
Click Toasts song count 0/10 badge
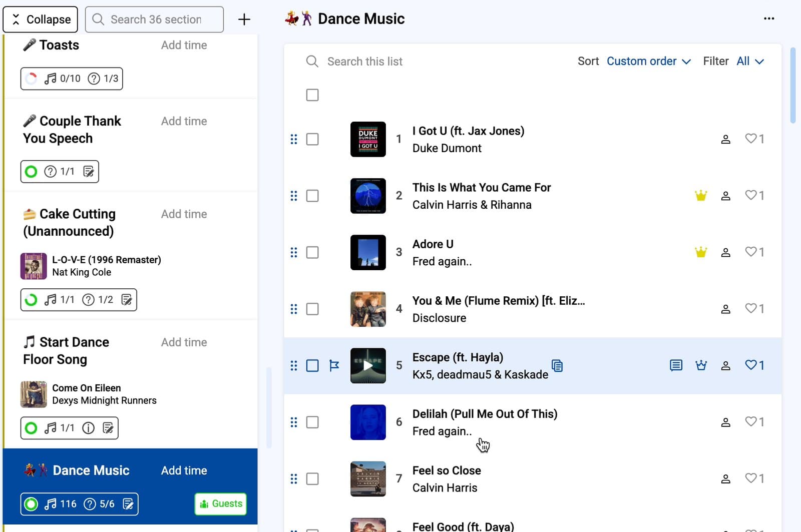click(x=62, y=79)
